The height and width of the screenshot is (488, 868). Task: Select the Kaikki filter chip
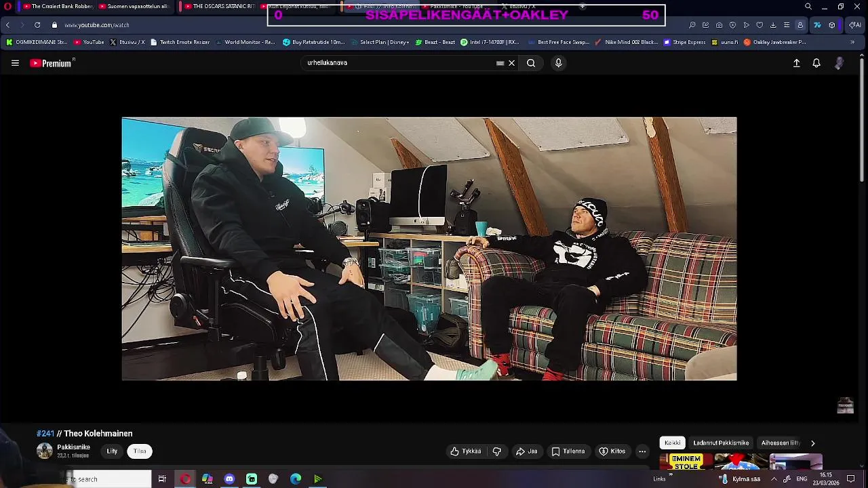(x=673, y=443)
